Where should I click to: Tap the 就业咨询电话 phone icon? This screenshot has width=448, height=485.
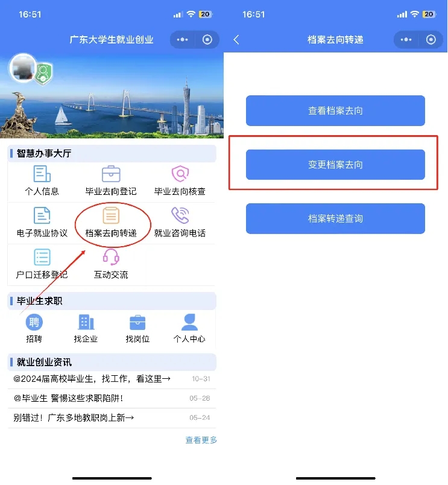pyautogui.click(x=180, y=215)
